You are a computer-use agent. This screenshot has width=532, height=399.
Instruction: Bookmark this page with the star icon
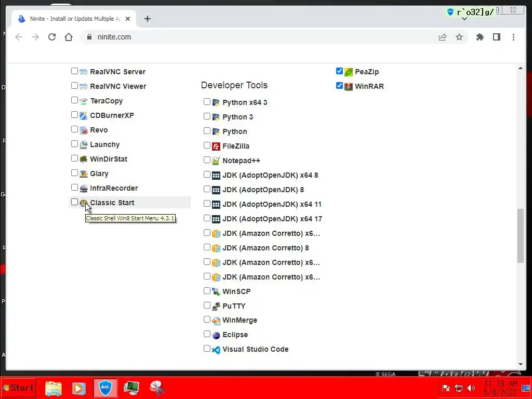pyautogui.click(x=459, y=37)
